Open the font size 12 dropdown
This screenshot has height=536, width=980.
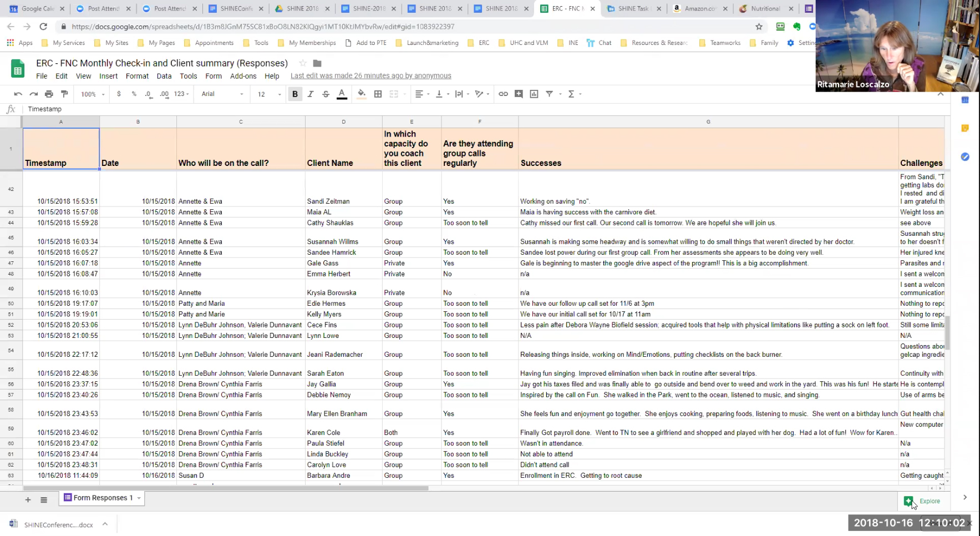[269, 94]
